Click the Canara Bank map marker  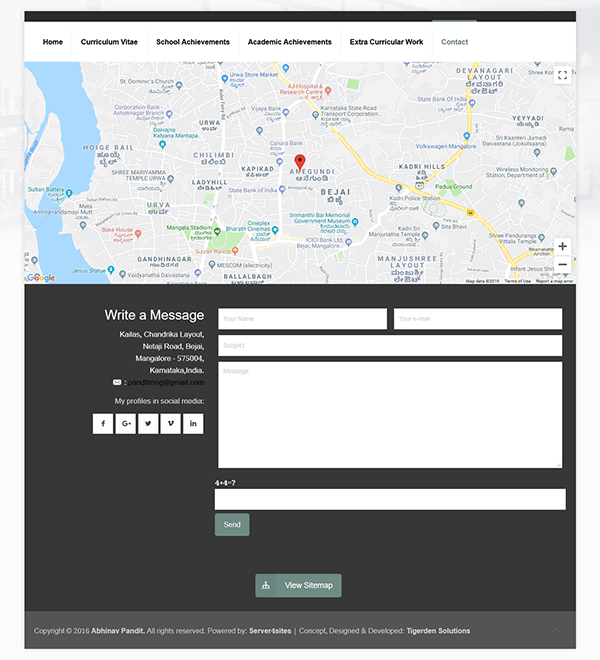pyautogui.click(x=279, y=161)
